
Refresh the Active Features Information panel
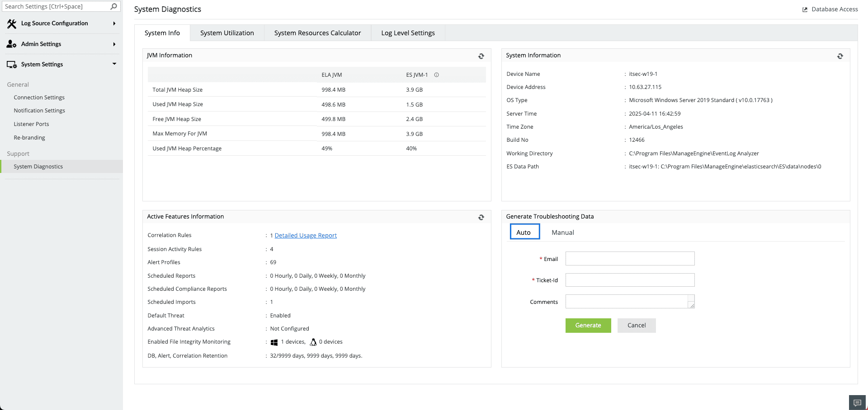[481, 217]
